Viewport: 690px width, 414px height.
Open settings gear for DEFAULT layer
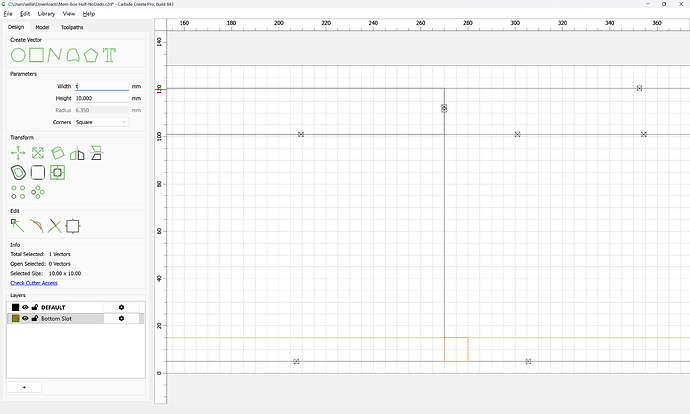tap(121, 307)
